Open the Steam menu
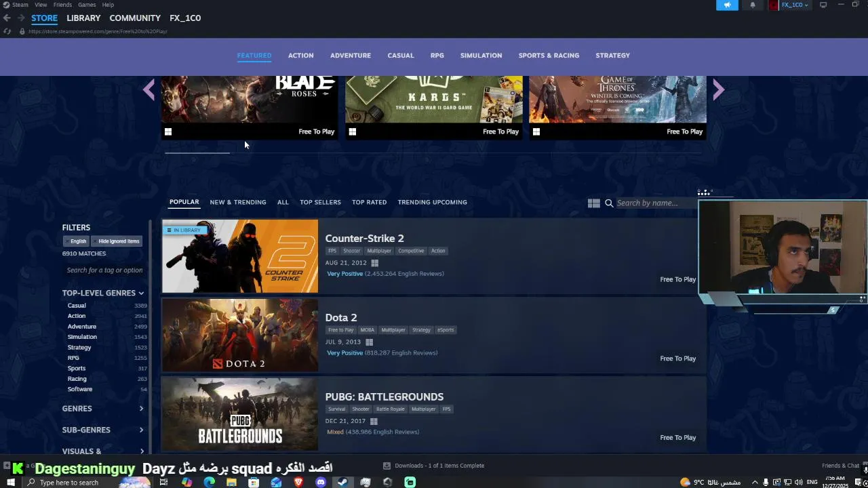 20,5
